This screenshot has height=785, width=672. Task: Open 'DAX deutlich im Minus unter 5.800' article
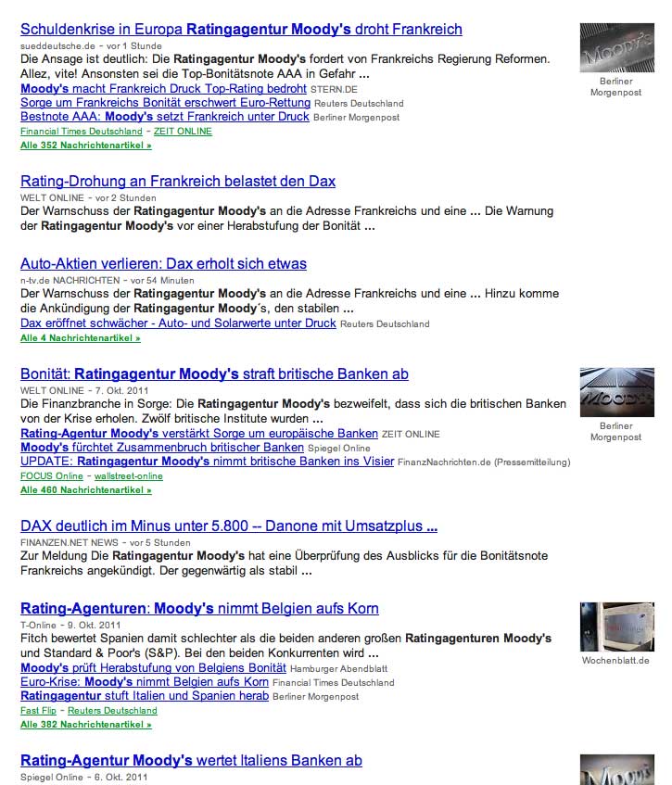(229, 525)
